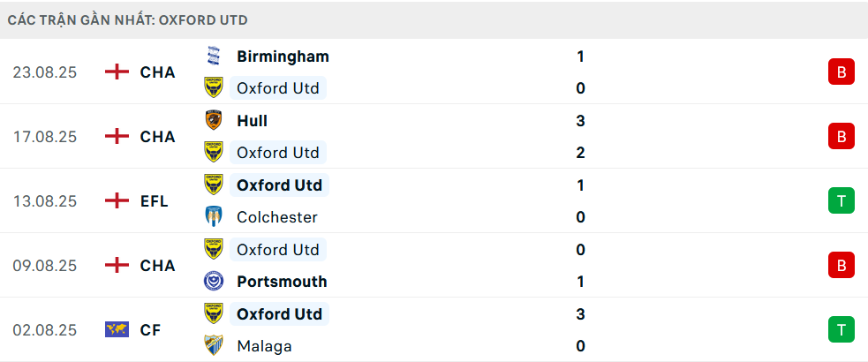The width and height of the screenshot is (868, 362).
Task: Click green T badge for Colchester match
Action: tap(842, 201)
